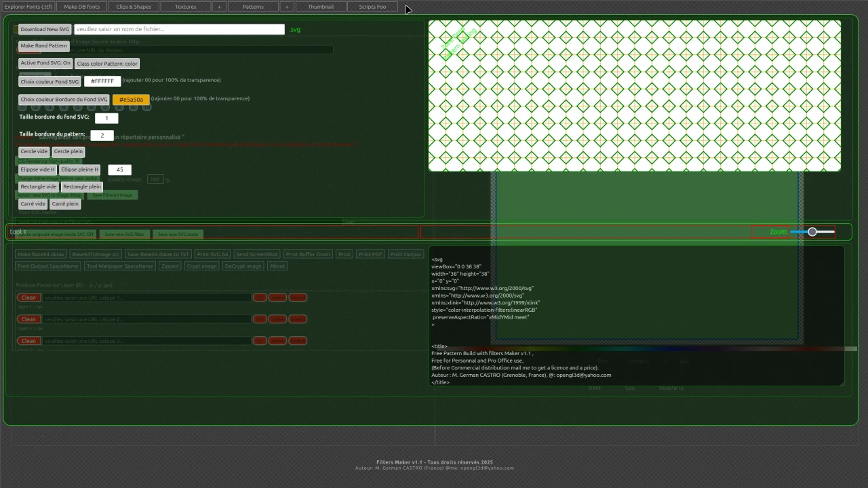Toggle Active Fond SVG off

point(45,62)
